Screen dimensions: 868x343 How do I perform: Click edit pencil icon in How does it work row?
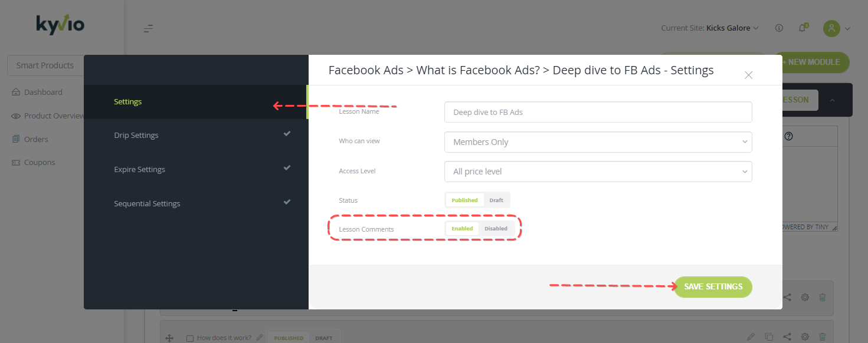click(751, 338)
